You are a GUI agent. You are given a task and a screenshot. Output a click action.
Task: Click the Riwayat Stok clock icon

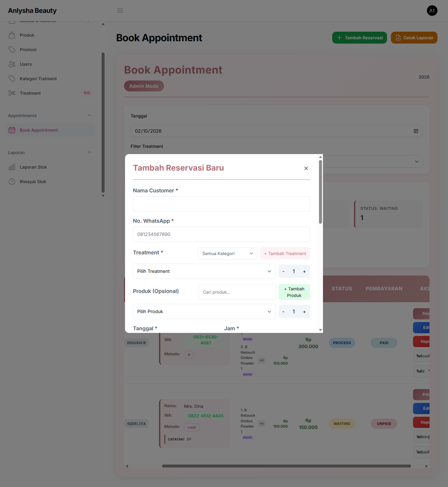pyautogui.click(x=12, y=181)
